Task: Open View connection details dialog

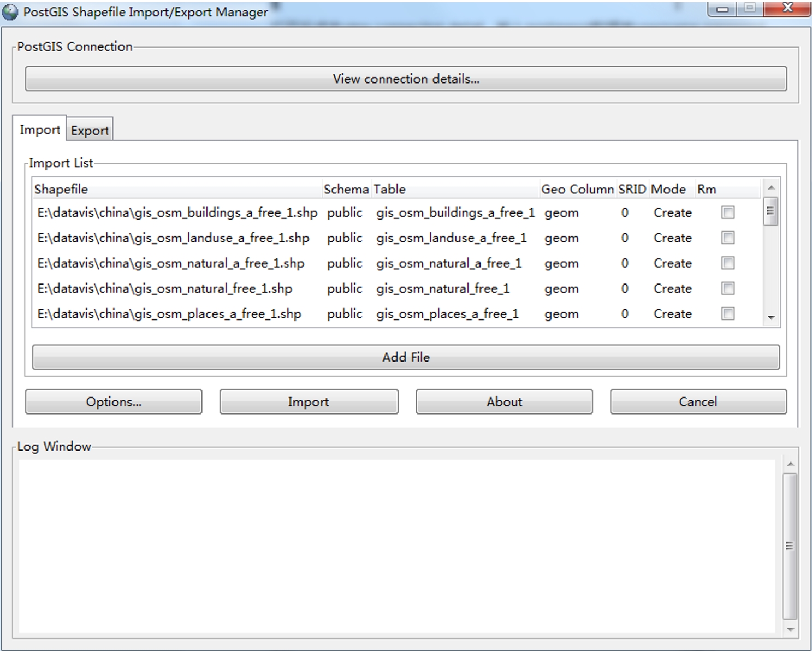Action: click(x=406, y=79)
